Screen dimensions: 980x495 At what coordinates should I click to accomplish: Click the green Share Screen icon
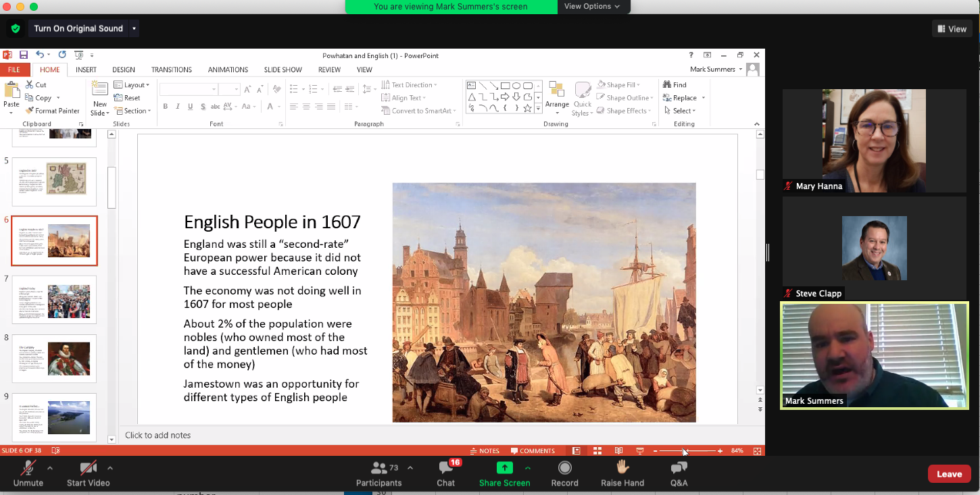[x=504, y=467]
